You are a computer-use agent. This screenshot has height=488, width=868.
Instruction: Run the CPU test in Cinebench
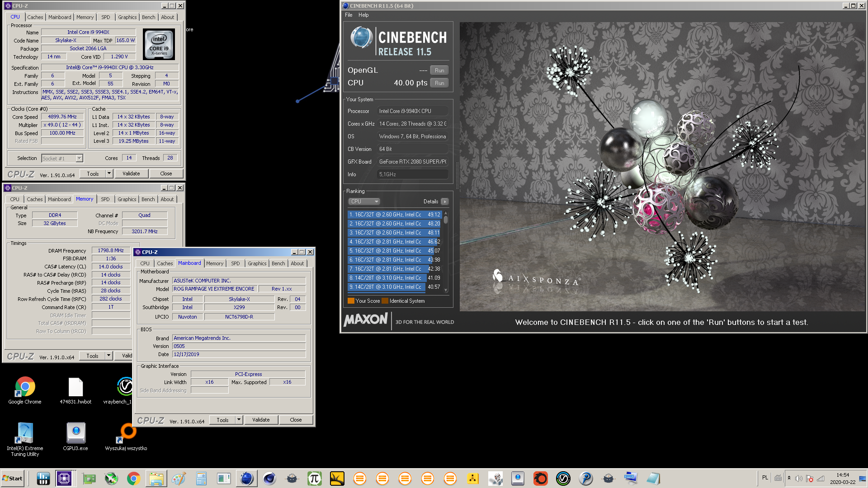(439, 83)
